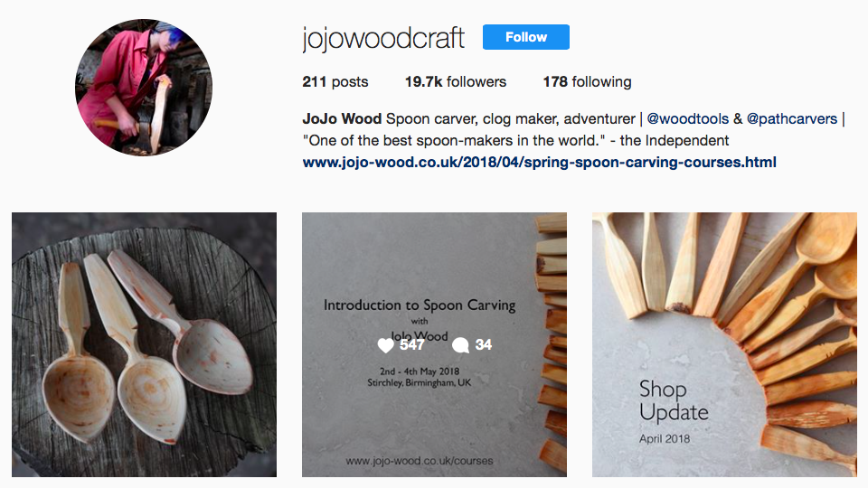Open the jojowoodcraft profile picture
868x488 pixels.
(144, 88)
